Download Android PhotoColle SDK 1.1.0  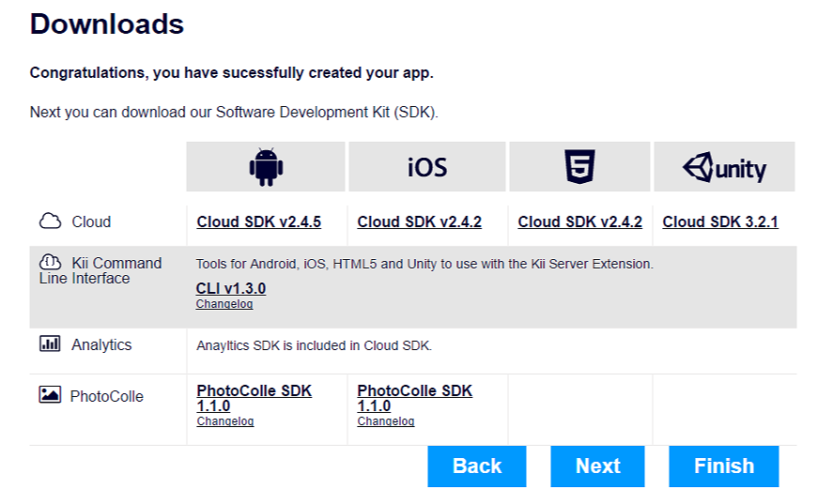[x=254, y=398]
